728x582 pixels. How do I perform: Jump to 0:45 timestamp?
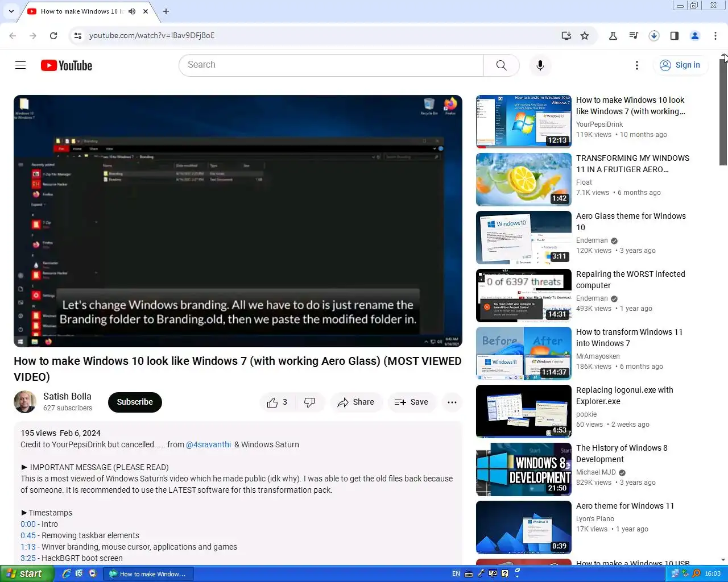[28, 535]
